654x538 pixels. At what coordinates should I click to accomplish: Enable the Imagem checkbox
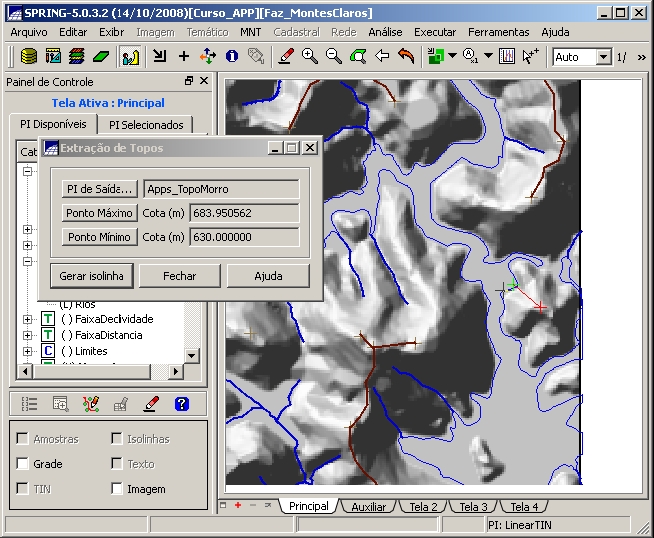pos(117,489)
